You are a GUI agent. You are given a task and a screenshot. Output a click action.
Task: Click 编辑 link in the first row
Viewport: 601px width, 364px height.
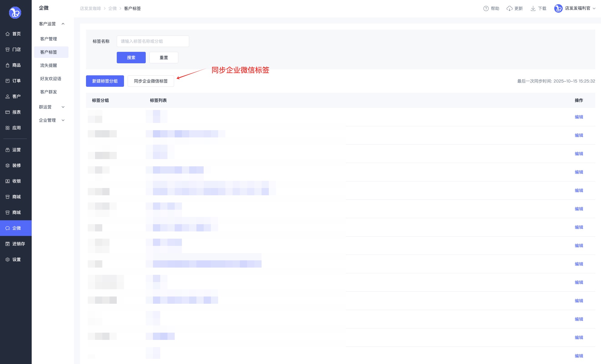579,117
